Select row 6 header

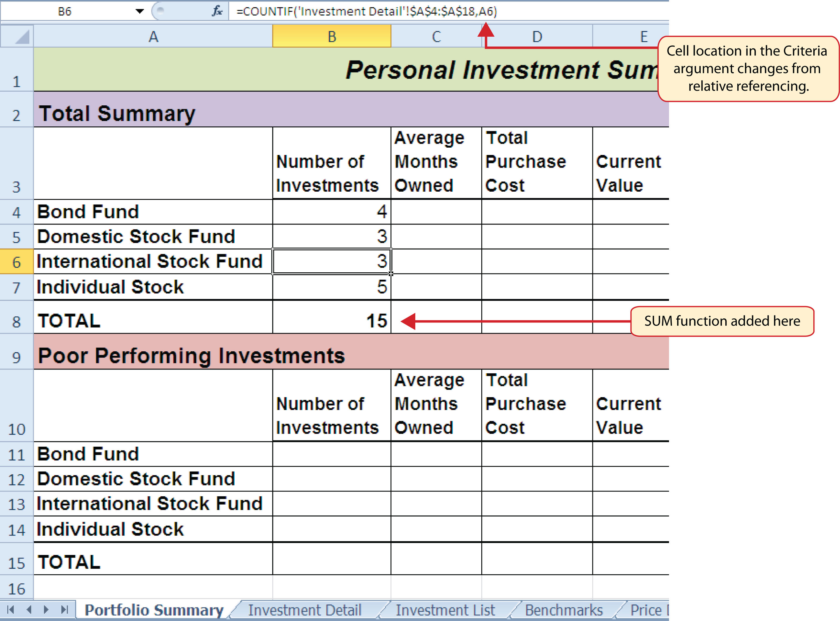click(16, 261)
